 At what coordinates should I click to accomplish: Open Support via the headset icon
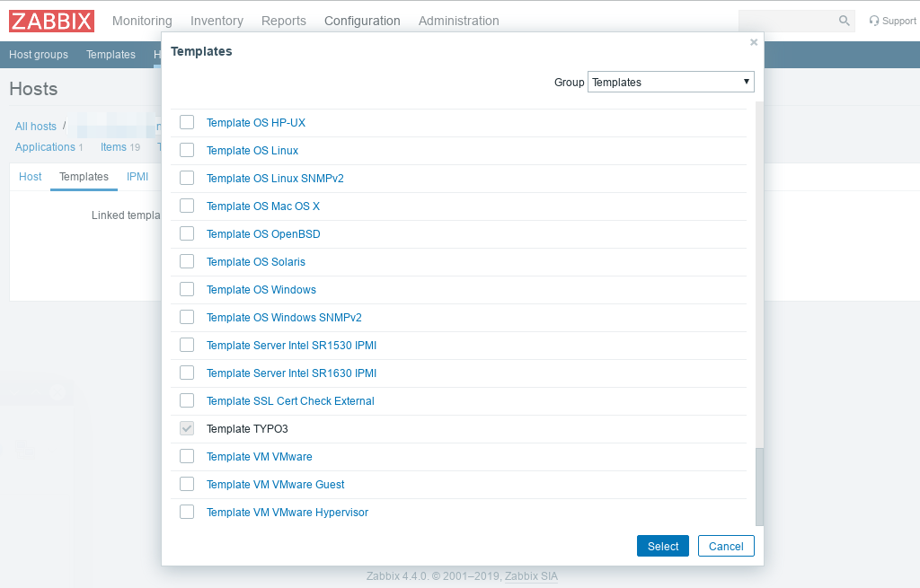[x=874, y=21]
